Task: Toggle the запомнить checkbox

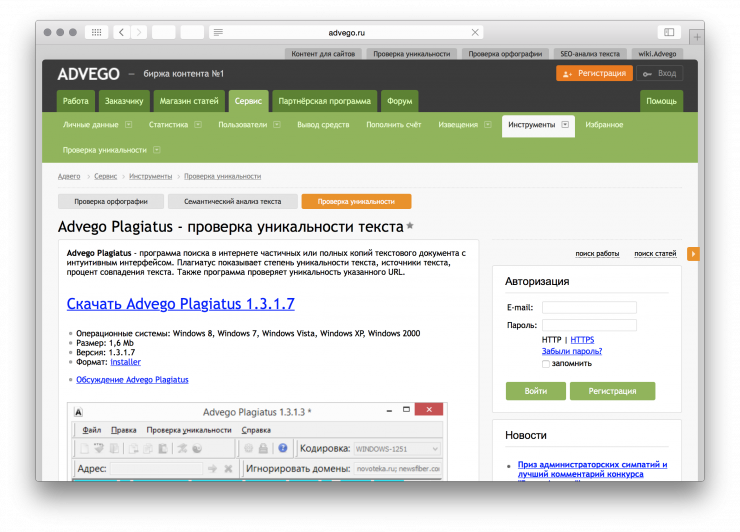Action: [546, 363]
